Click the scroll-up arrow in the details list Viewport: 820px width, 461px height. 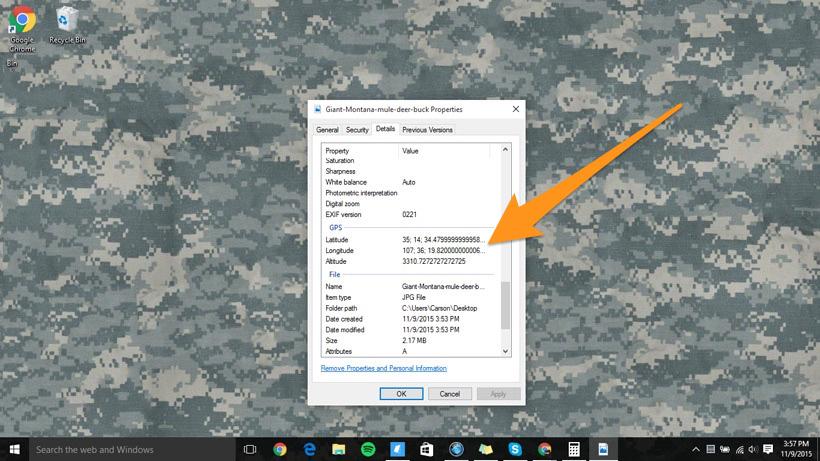coord(505,149)
